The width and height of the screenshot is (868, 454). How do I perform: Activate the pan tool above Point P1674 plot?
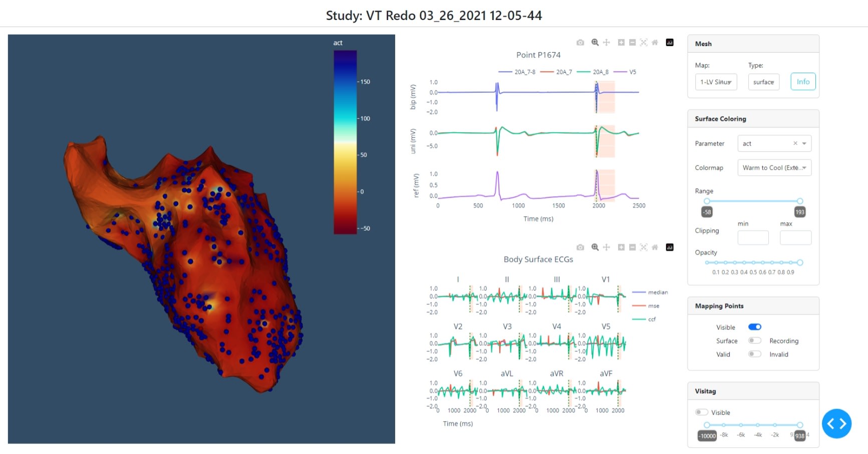(606, 43)
